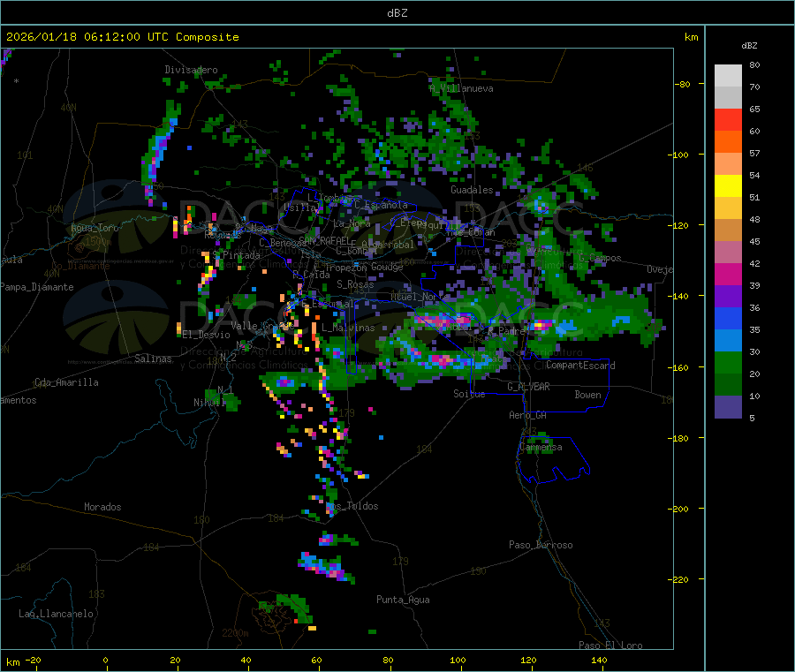Click the 'km' unit label at bottom left

(12, 662)
